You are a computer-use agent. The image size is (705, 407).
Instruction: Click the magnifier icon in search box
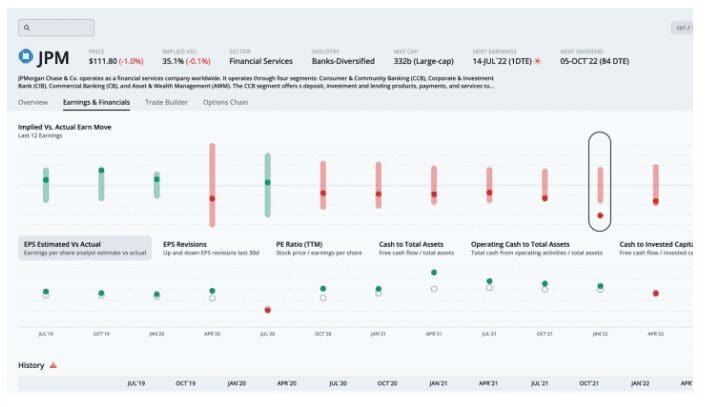[x=27, y=28]
